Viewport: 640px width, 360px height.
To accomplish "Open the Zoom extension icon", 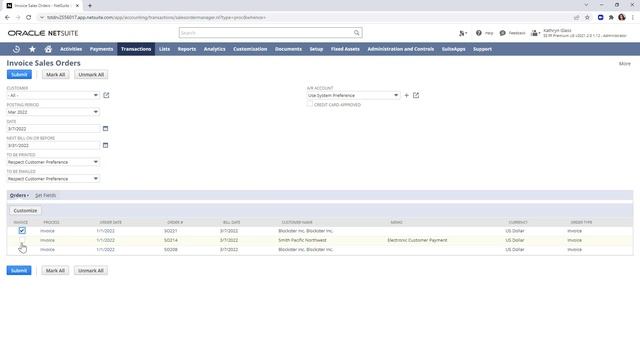I will [600, 18].
